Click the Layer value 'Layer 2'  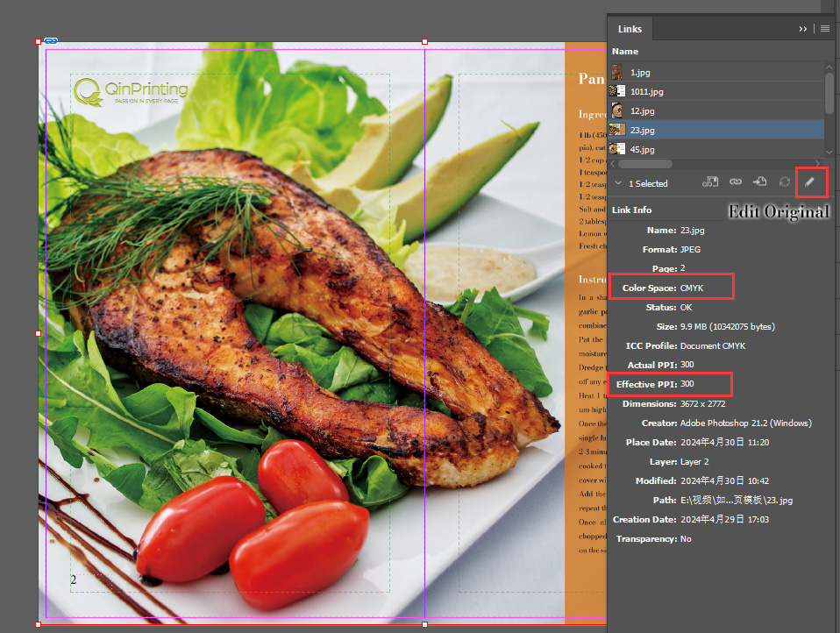pos(694,462)
